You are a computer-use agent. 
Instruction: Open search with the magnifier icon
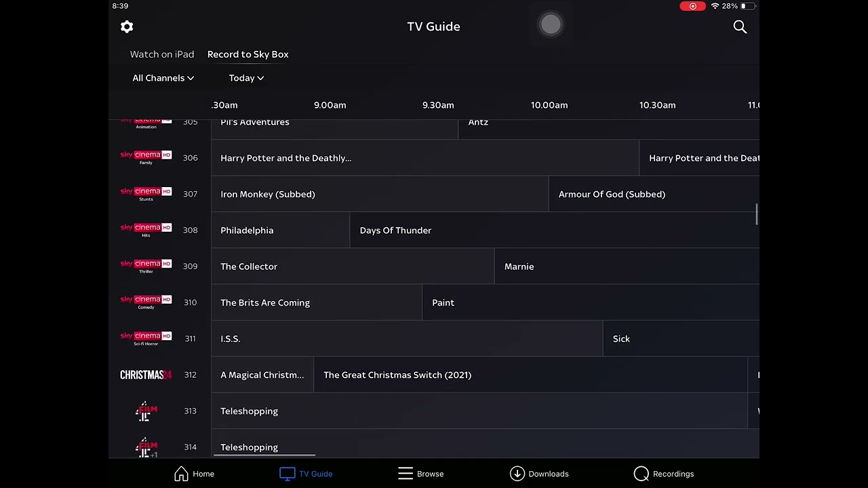click(740, 26)
